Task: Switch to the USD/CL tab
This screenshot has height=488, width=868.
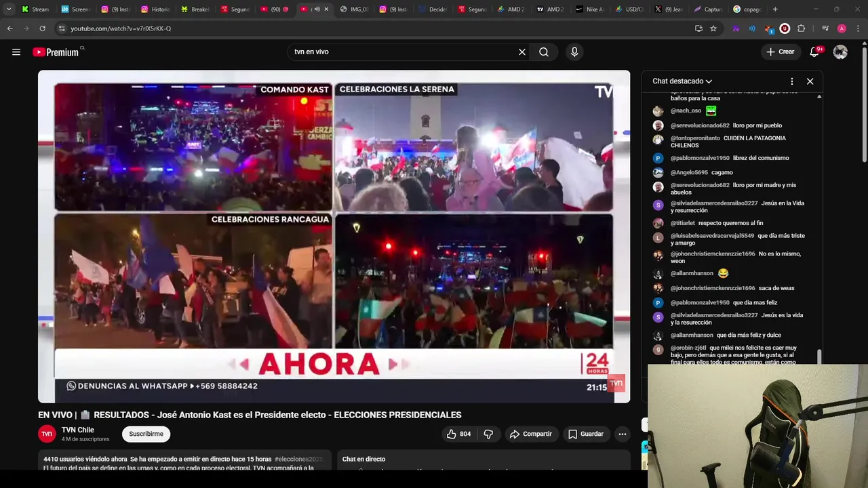Action: (631, 9)
